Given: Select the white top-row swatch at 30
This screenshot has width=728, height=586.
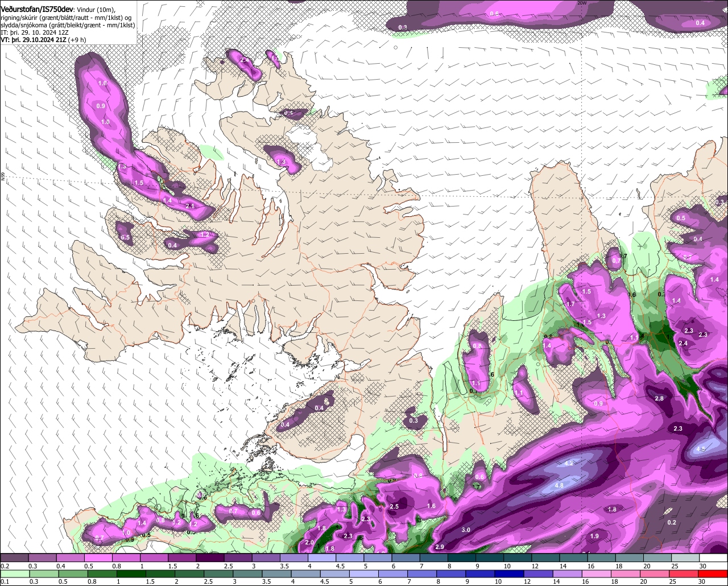Looking at the screenshot, I should (x=714, y=558).
